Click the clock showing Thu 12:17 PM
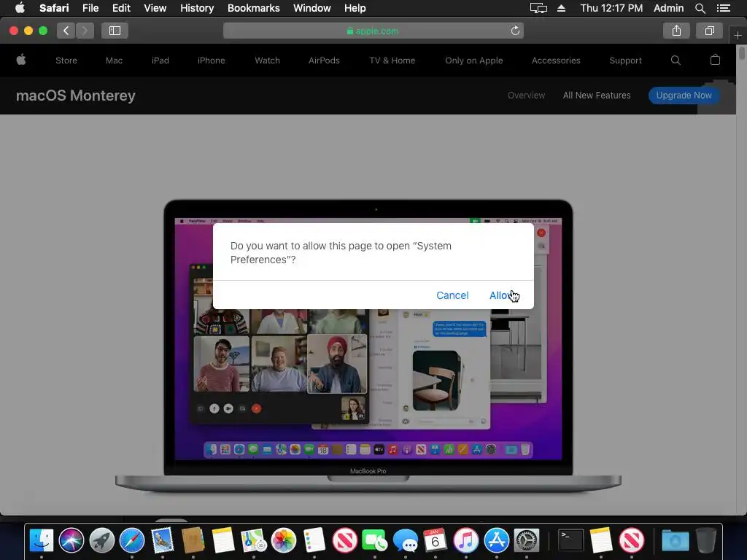 611,7
